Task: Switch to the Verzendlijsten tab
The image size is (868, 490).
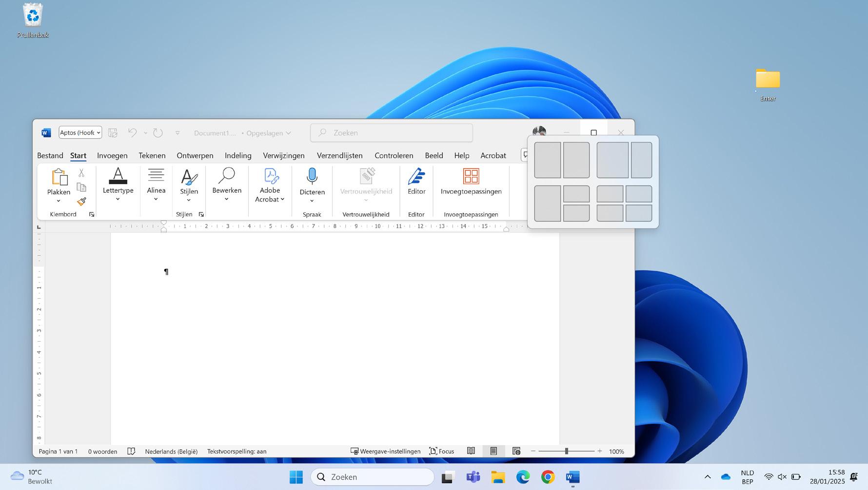Action: pos(340,156)
